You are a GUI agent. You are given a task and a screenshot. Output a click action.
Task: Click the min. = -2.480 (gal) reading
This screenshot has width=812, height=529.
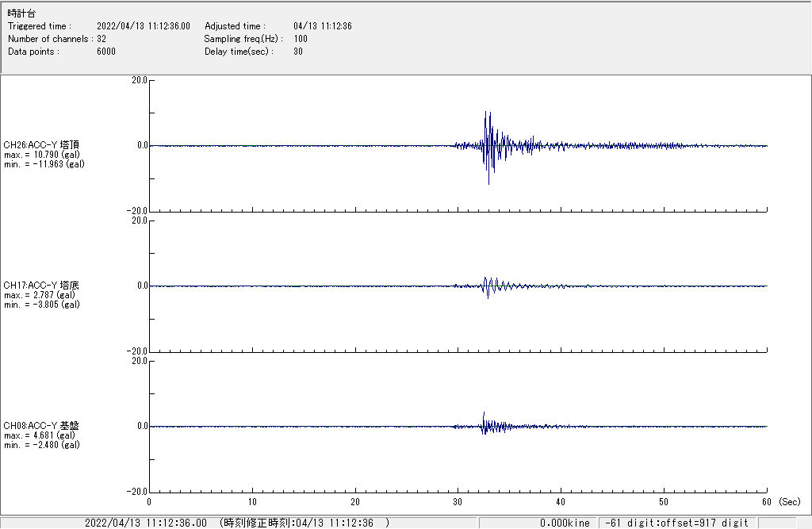41,445
